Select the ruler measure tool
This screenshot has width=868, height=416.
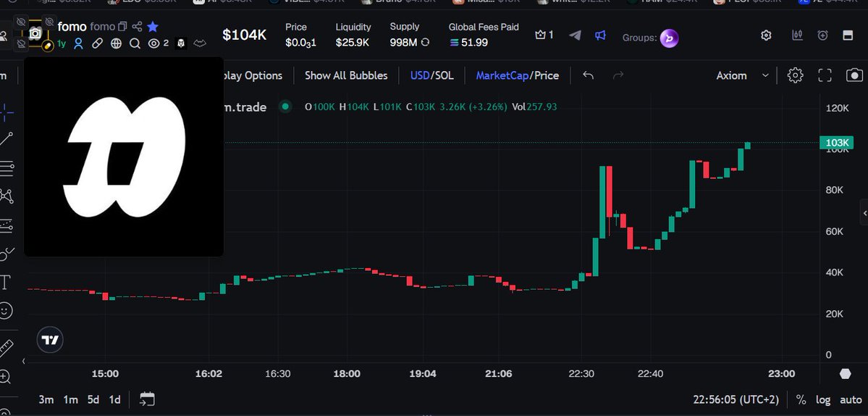click(6, 348)
